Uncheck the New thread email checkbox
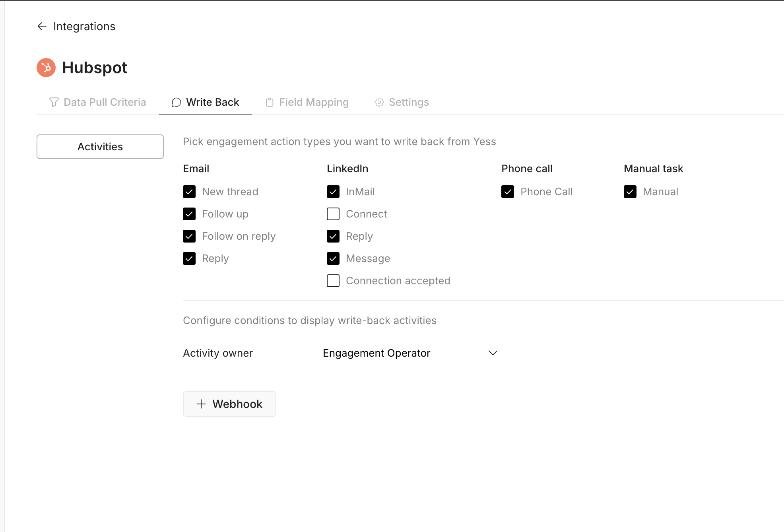Screen dimensions: 784x532 189,192
